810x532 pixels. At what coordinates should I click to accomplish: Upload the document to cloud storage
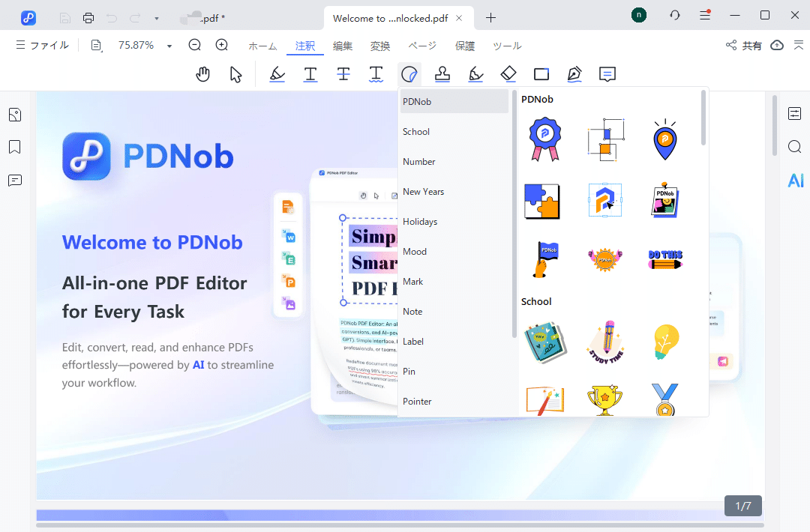(776, 45)
